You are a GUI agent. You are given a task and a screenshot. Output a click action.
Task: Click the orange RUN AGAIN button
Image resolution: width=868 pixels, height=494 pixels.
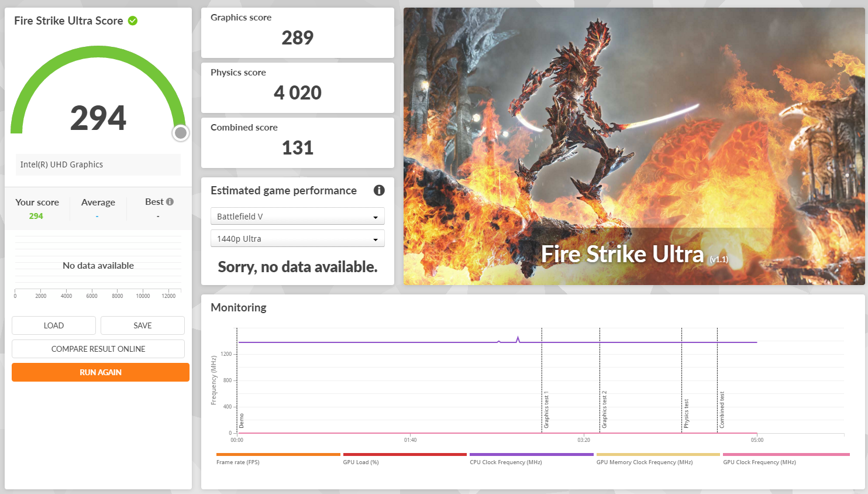pos(101,372)
